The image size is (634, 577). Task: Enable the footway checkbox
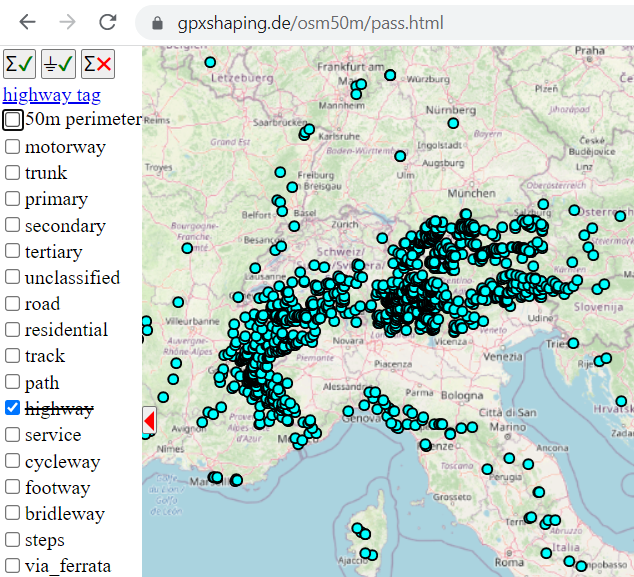(13, 487)
